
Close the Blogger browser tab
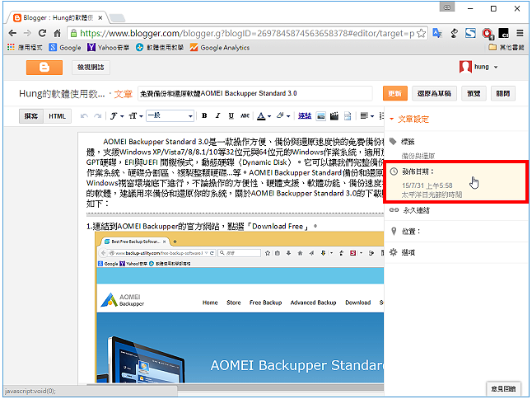pyautogui.click(x=100, y=18)
